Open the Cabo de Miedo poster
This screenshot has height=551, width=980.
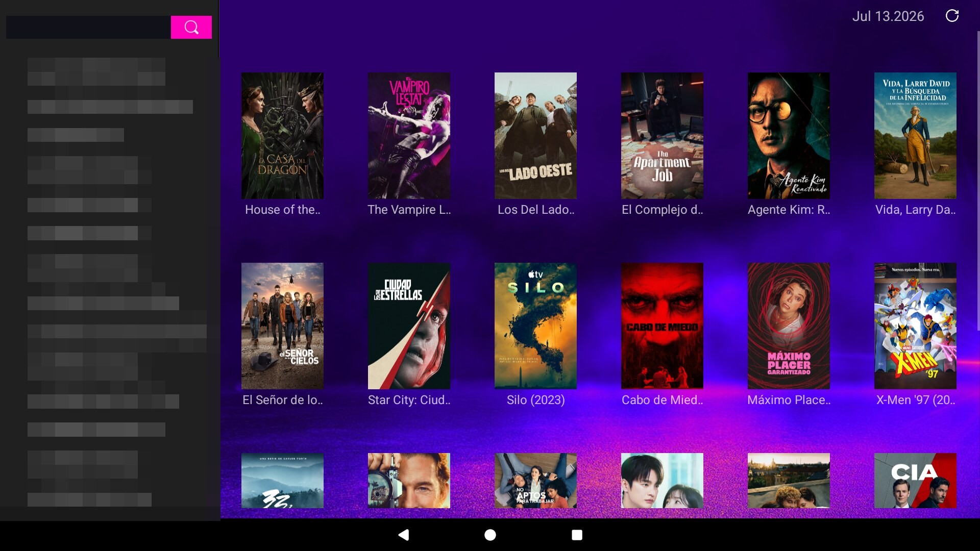(x=662, y=326)
